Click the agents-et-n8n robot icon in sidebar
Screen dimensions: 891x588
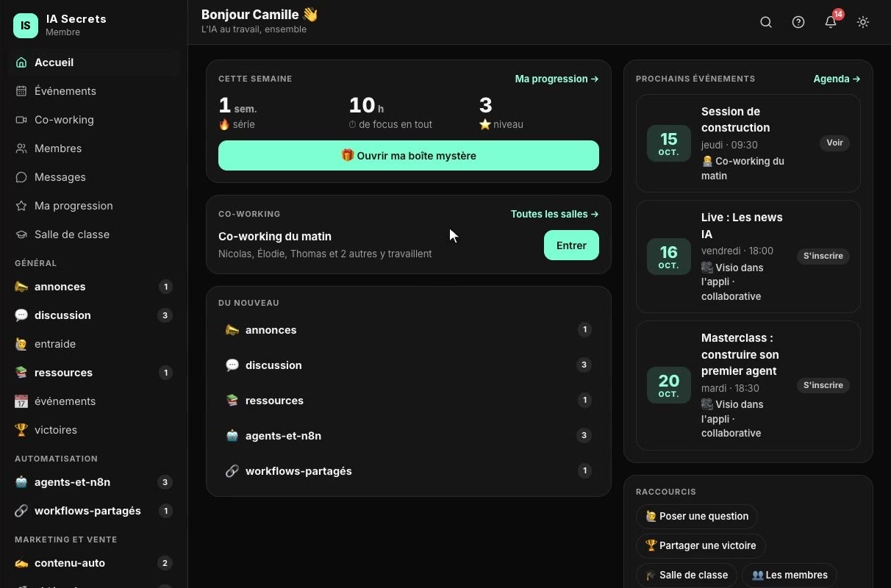coord(21,482)
